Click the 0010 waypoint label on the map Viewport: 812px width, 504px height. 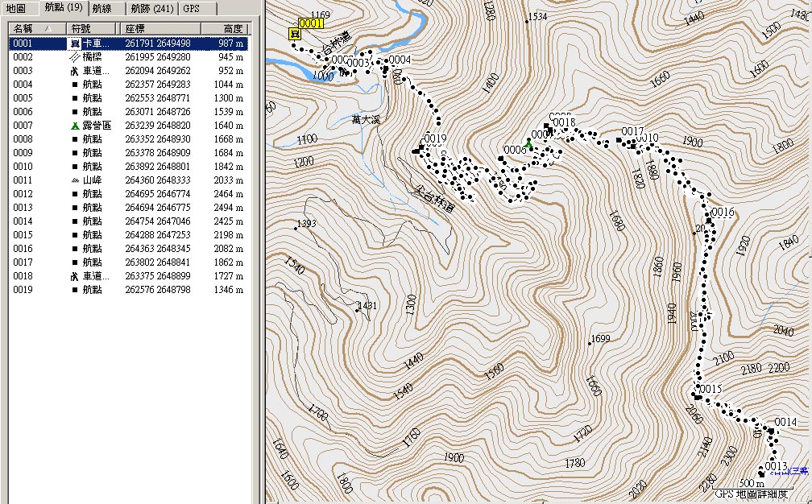pos(648,138)
